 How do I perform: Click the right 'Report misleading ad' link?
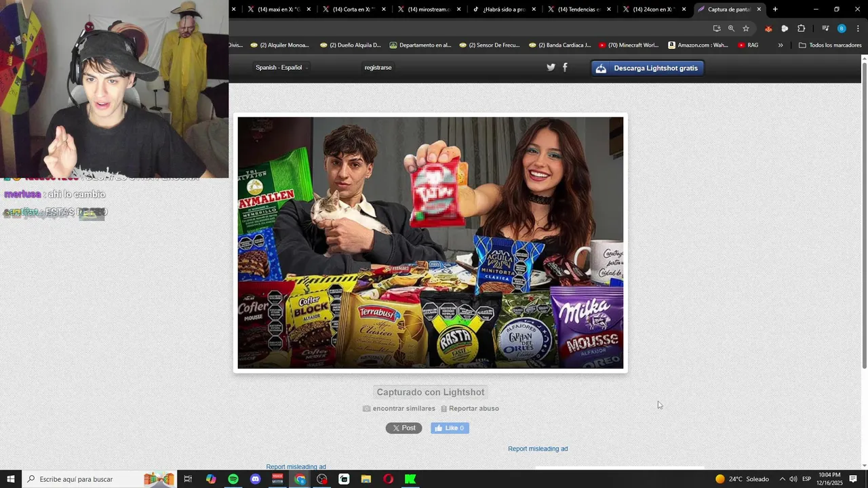[538, 449]
